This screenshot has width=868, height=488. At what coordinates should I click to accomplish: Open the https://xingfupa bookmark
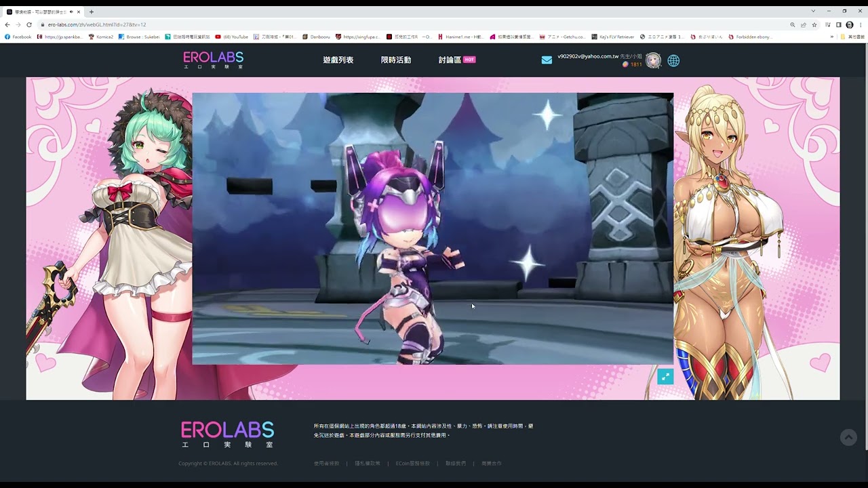coord(359,37)
